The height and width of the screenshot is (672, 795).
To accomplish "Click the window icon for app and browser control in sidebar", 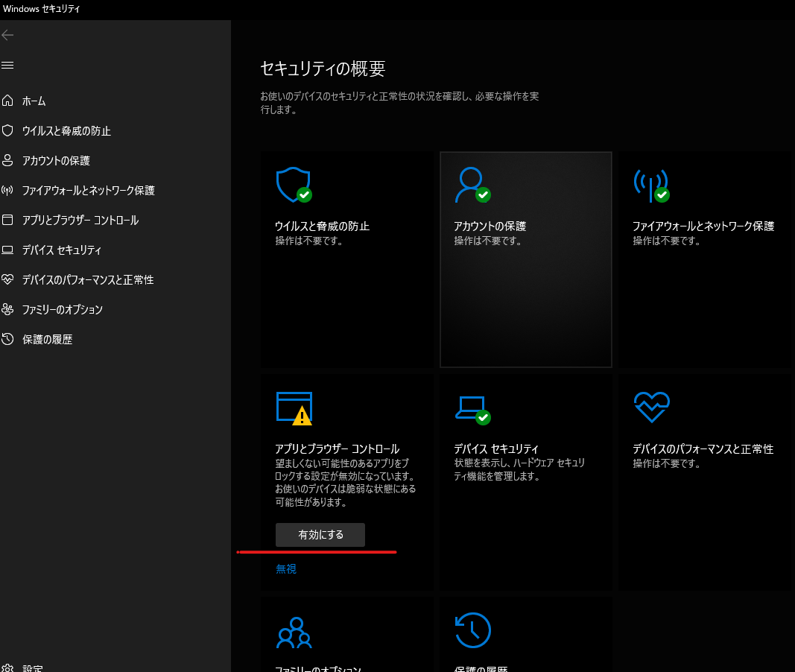I will 7,220.
